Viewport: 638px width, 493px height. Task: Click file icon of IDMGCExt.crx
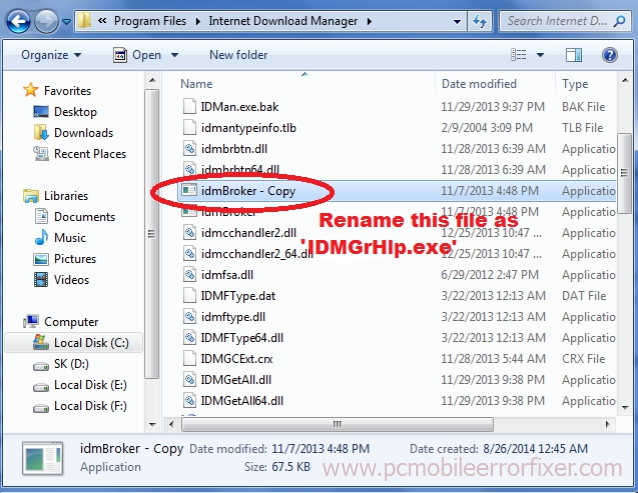click(189, 358)
